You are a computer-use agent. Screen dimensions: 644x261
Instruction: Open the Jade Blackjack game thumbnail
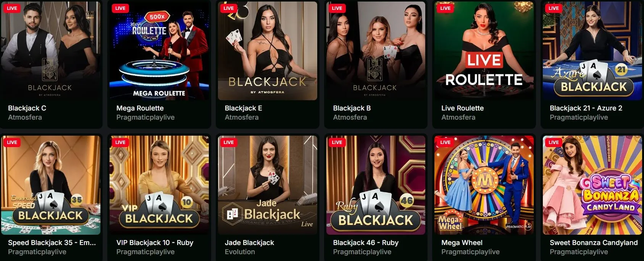[x=268, y=185]
